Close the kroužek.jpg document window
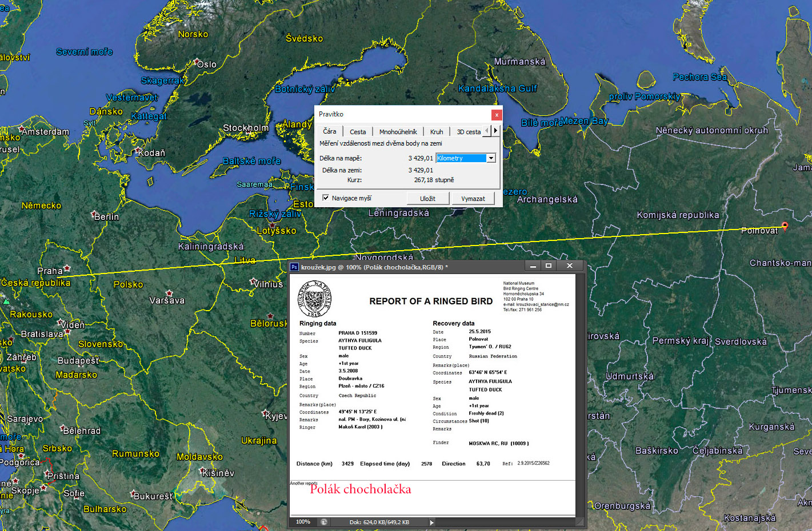The height and width of the screenshot is (531, 812). [x=569, y=266]
